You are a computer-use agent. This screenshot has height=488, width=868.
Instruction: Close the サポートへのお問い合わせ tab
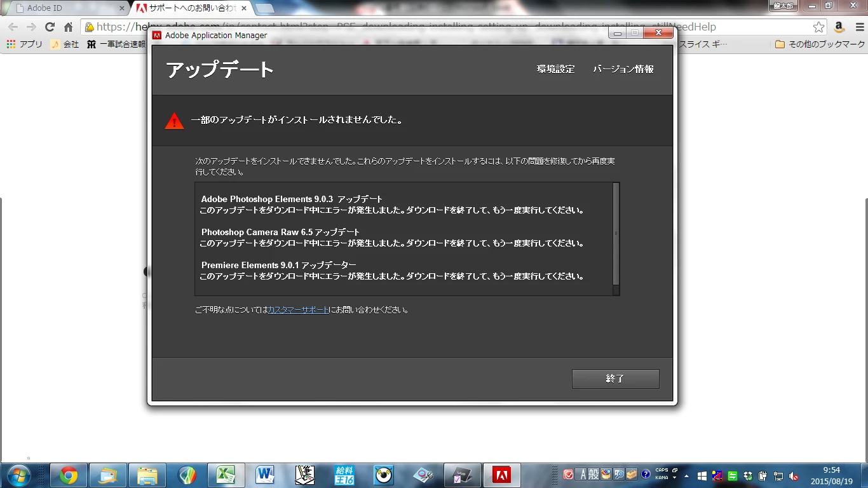[x=244, y=8]
